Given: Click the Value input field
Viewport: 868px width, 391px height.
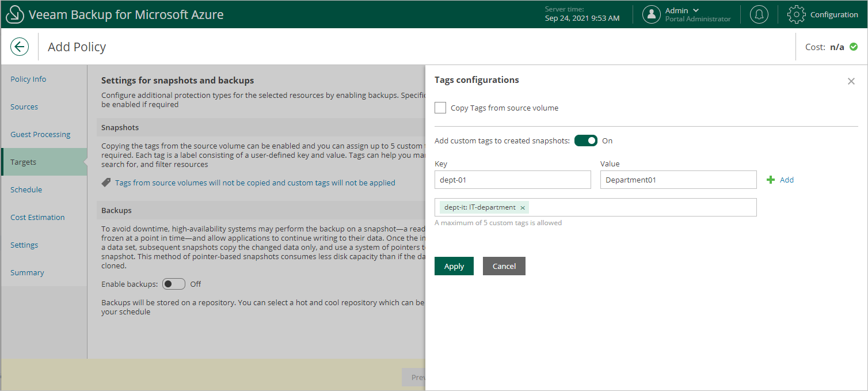Looking at the screenshot, I should point(679,180).
